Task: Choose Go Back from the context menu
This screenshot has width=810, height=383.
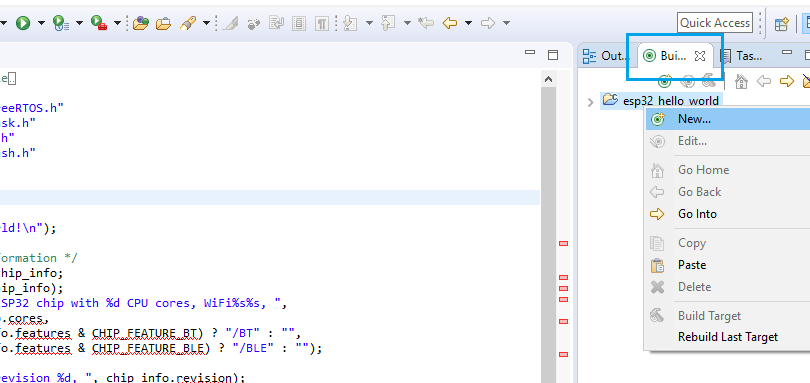Action: pos(727,192)
